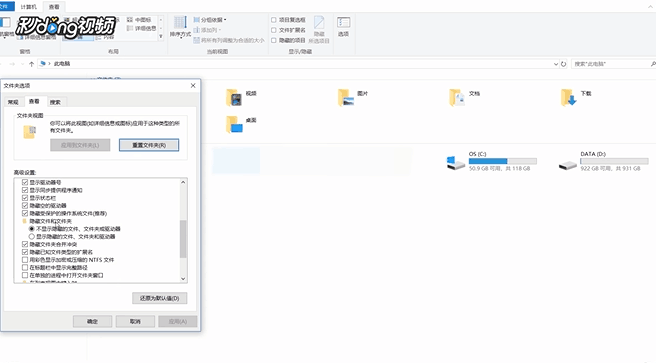
Task: Open the 分组依据 dropdown
Action: pos(210,20)
